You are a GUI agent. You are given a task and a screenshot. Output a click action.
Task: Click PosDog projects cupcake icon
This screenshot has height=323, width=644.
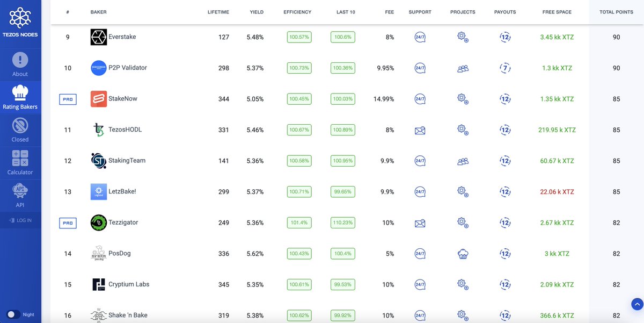pos(463,254)
